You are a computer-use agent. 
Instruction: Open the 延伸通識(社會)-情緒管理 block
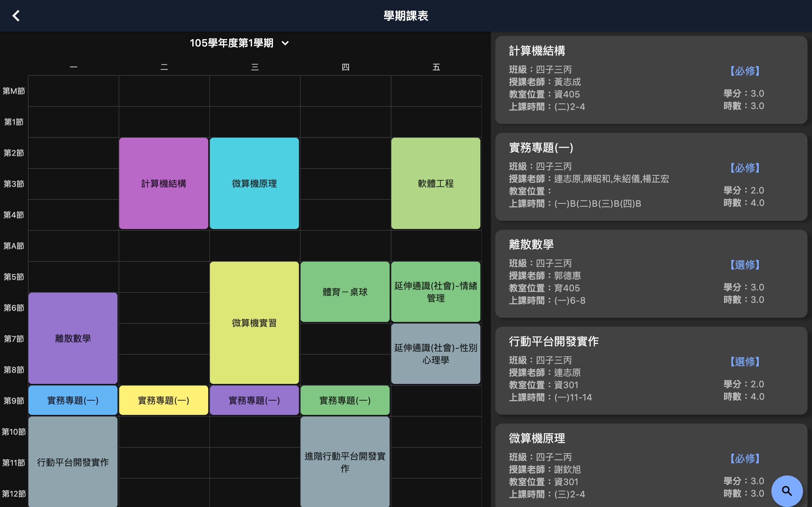coord(436,292)
